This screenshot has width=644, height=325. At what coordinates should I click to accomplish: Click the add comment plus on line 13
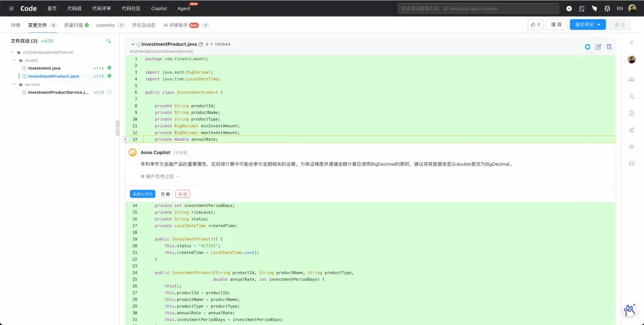coord(125,140)
